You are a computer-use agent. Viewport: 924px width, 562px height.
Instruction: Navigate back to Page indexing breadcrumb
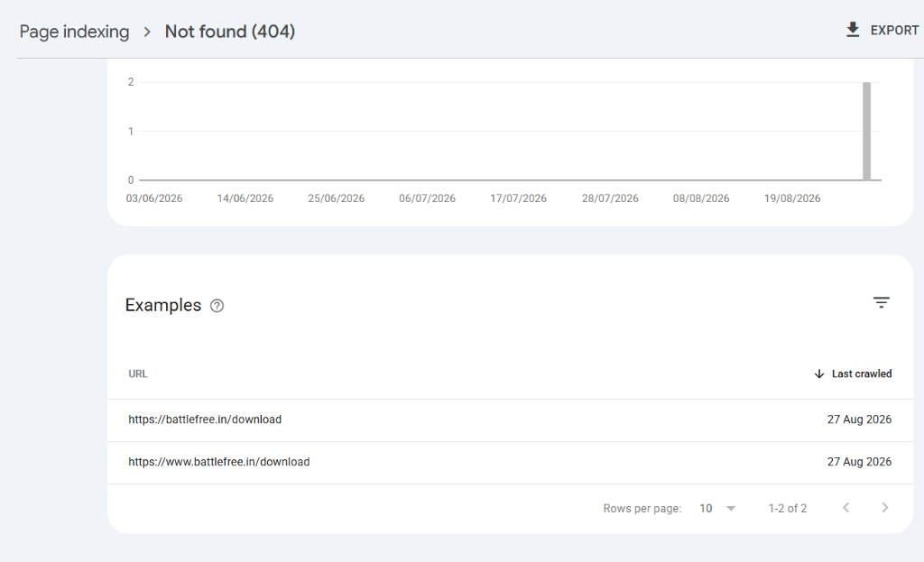(x=74, y=32)
